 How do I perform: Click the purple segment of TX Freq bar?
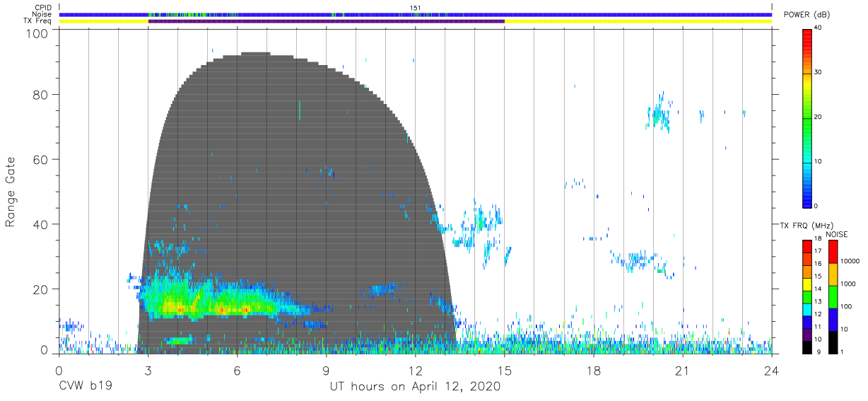pos(326,21)
